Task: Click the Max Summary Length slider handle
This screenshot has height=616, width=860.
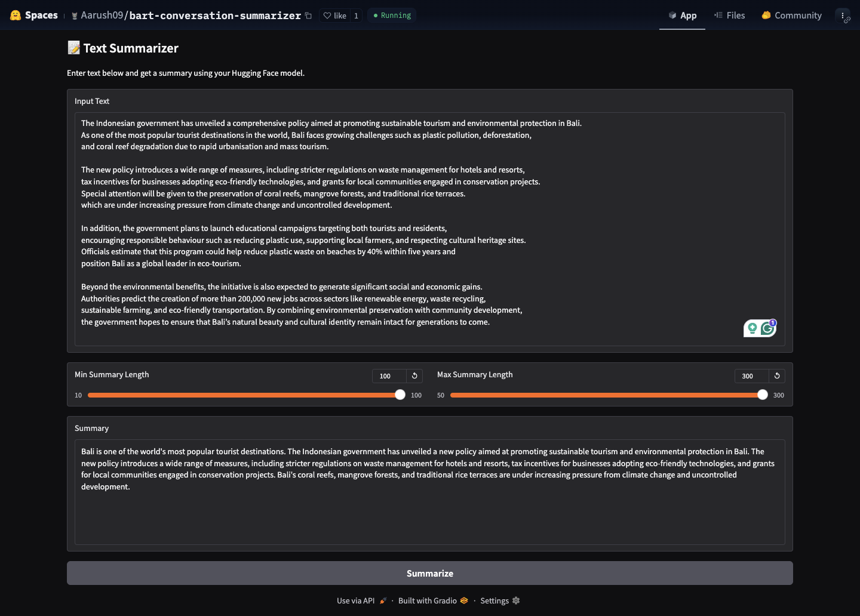Action: (x=763, y=395)
